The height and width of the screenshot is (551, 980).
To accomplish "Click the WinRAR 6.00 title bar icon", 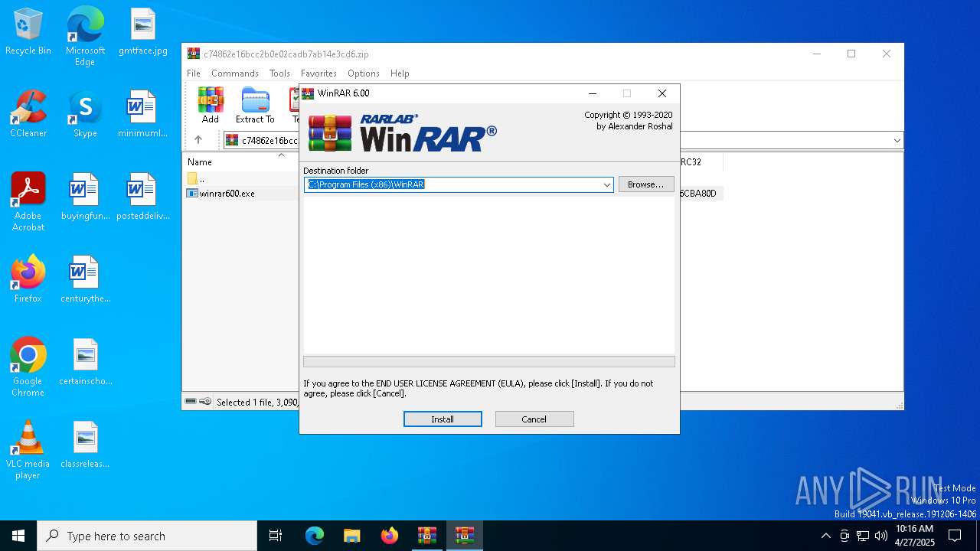I will click(308, 93).
